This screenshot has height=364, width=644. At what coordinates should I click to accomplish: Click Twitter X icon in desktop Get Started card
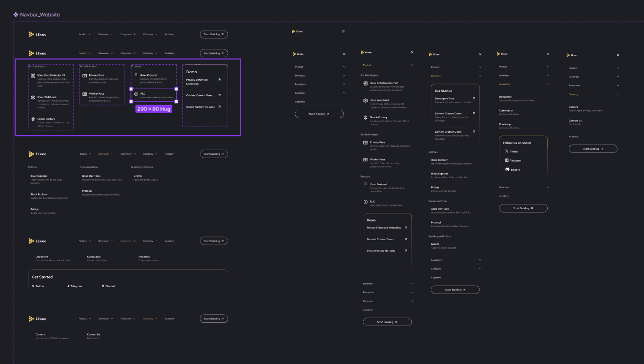33,286
